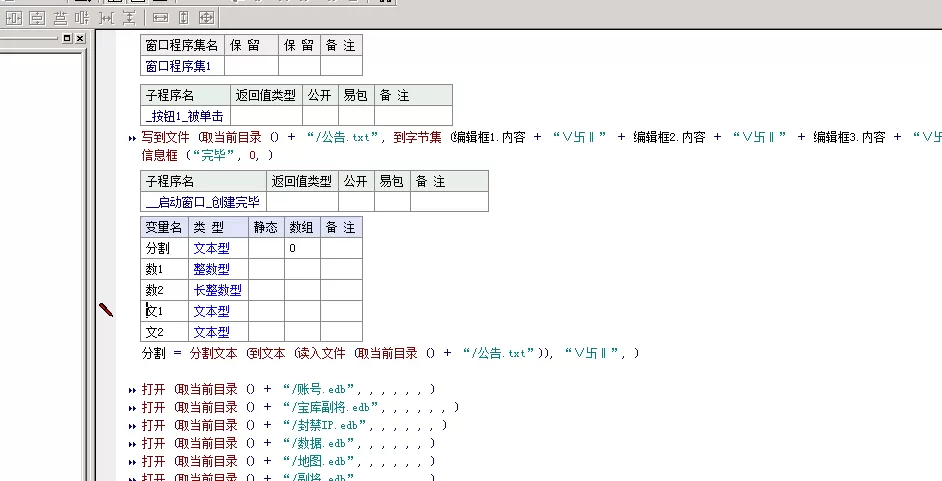The image size is (942, 481).
Task: Expand the arrow beside 打开 /数据.edb line
Action: (x=132, y=444)
